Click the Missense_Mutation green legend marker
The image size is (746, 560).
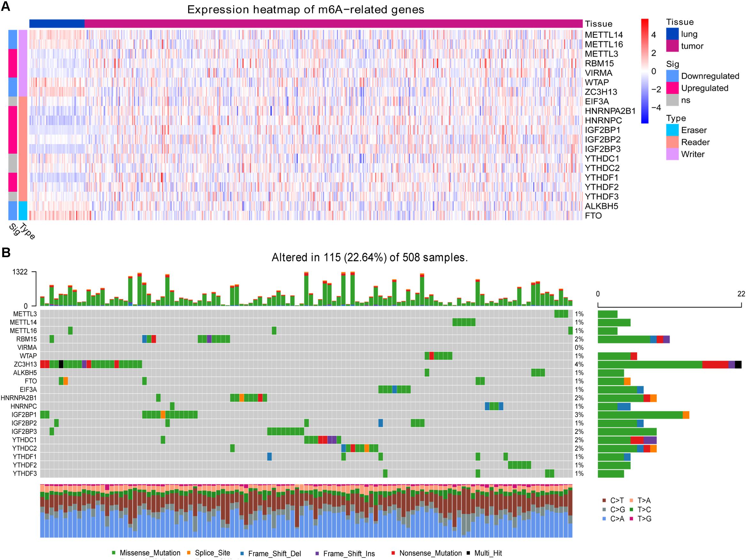click(114, 553)
